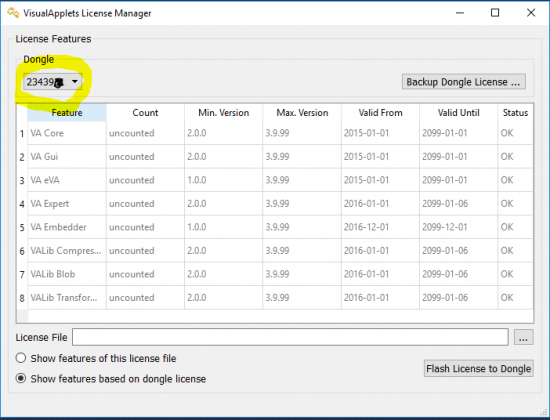Screen dimensions: 550x420
Task: Browse for license file with ellipsis button
Action: (523, 338)
